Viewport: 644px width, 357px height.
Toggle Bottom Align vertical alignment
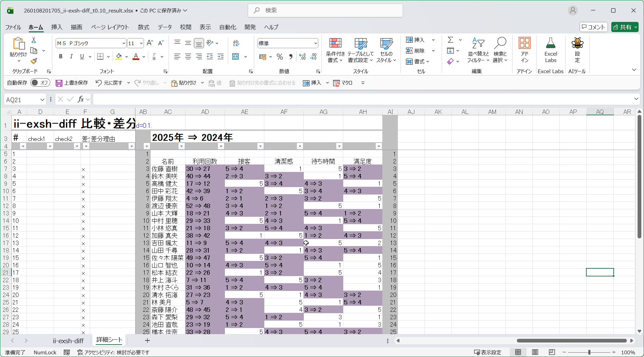199,43
